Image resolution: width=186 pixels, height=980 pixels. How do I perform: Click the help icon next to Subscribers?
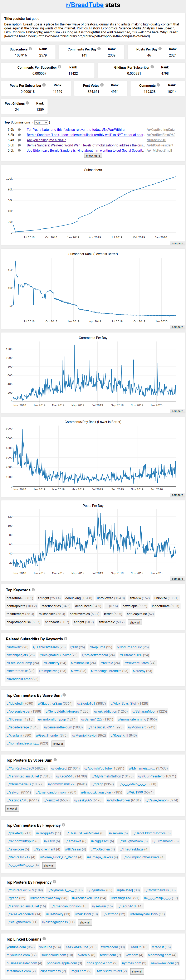tap(30, 49)
